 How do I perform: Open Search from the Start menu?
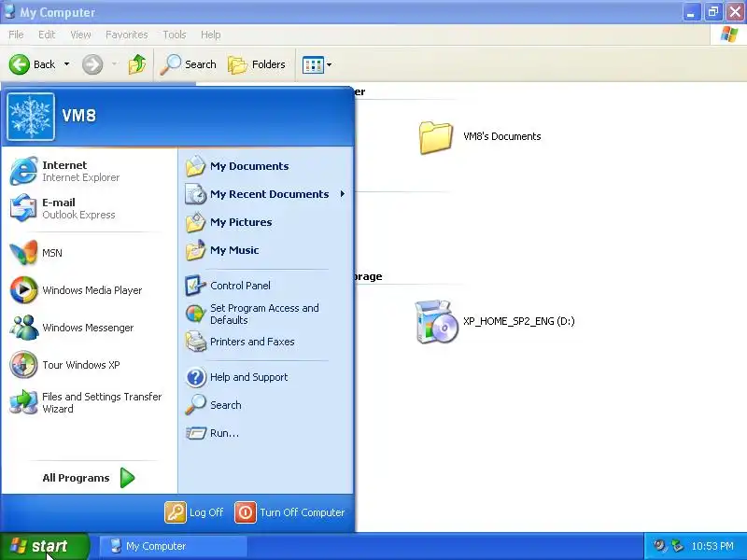[266, 405]
